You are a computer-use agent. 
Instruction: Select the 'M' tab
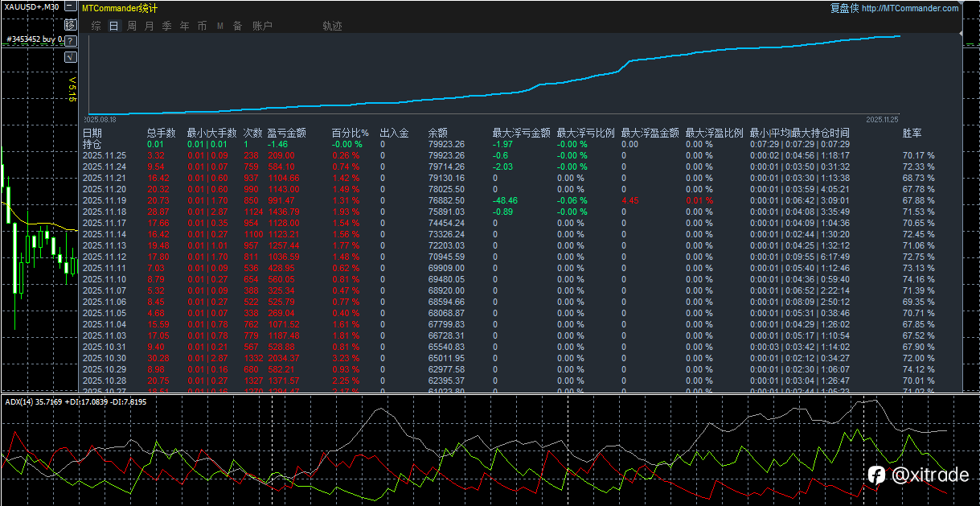[x=219, y=26]
